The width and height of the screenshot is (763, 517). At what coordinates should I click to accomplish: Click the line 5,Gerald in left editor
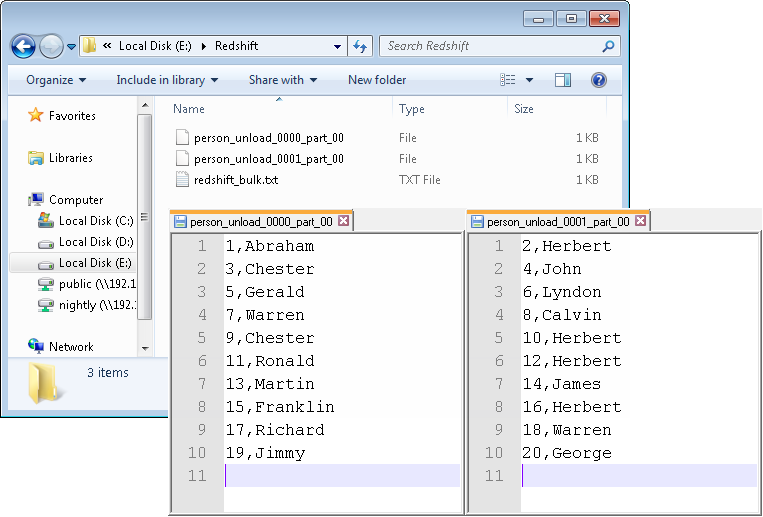(x=265, y=292)
